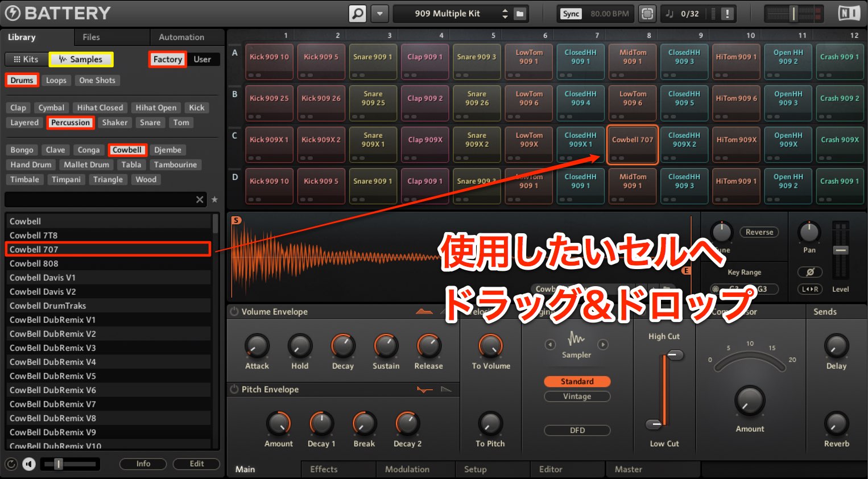Click the Info button

143,464
